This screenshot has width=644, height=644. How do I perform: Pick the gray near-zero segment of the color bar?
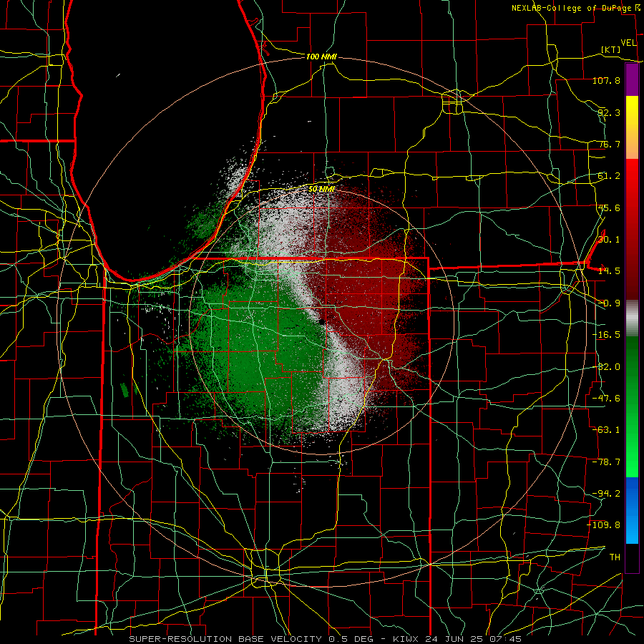[x=632, y=318]
